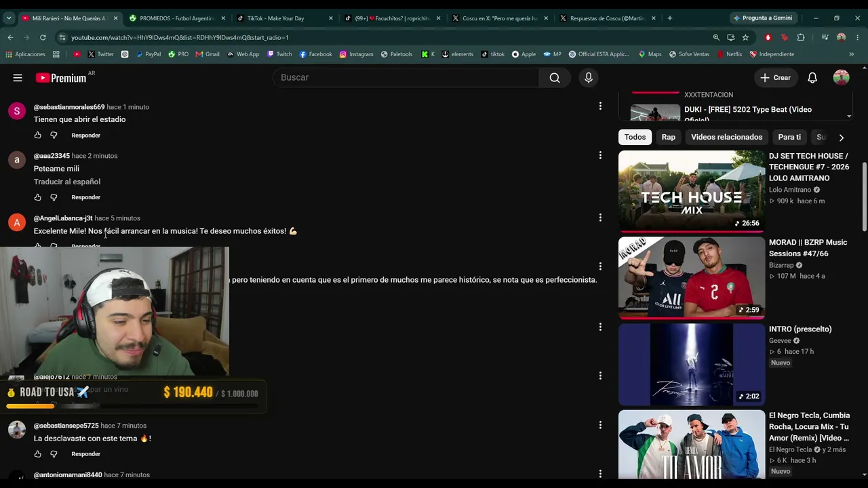868x488 pixels.
Task: Click Responder under "Peteame mili"
Action: pos(85,197)
